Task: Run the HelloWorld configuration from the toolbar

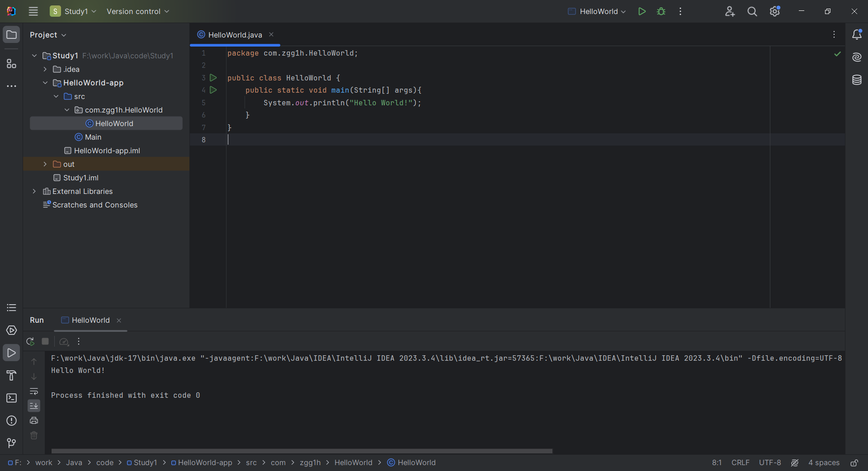Action: (642, 11)
